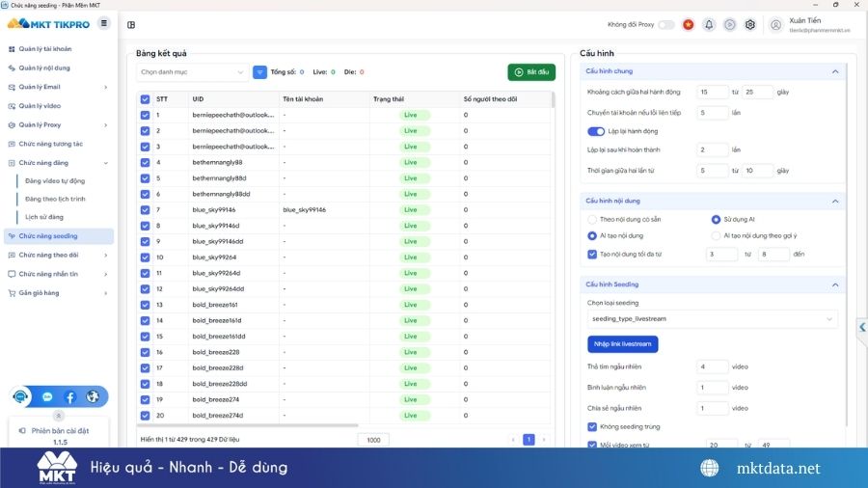Open Đăng theo lịch trình submenu item
The width and height of the screenshot is (868, 488).
pyautogui.click(x=55, y=200)
